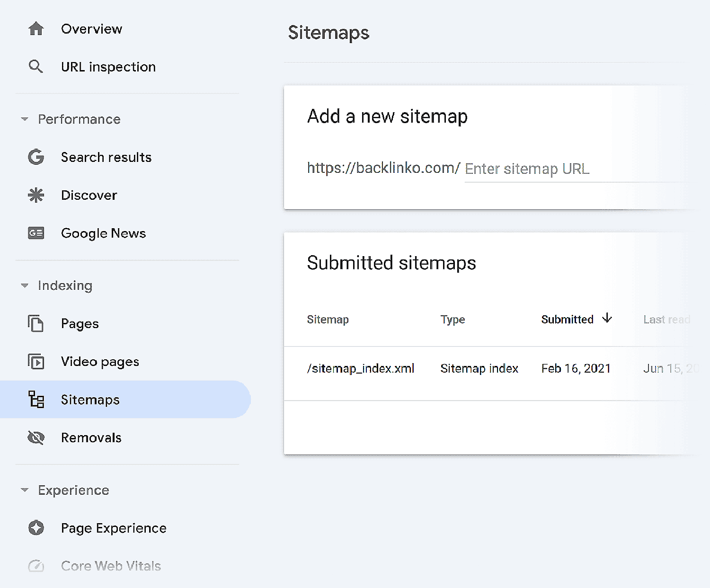Sort by the Submitted column header
This screenshot has width=710, height=588.
567,320
